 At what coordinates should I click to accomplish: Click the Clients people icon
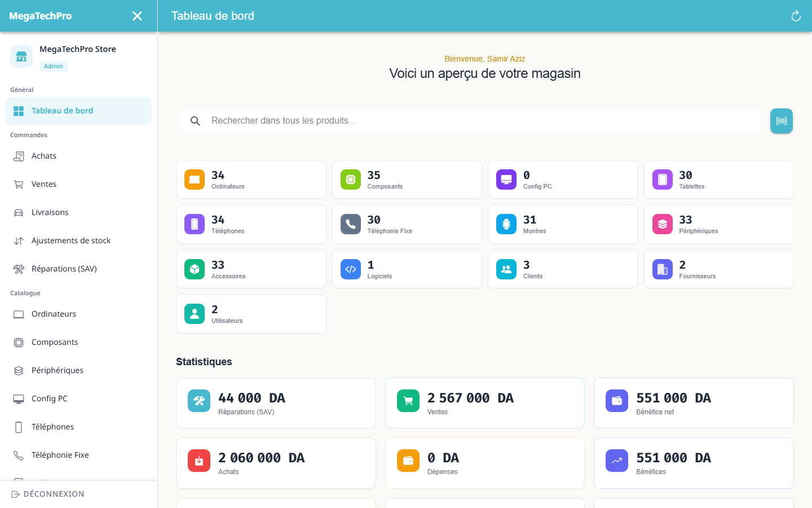click(506, 269)
